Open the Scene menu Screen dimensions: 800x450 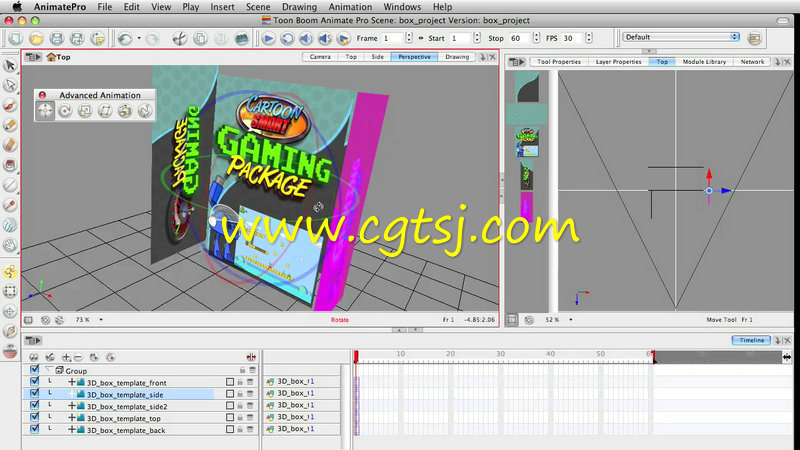tap(258, 7)
